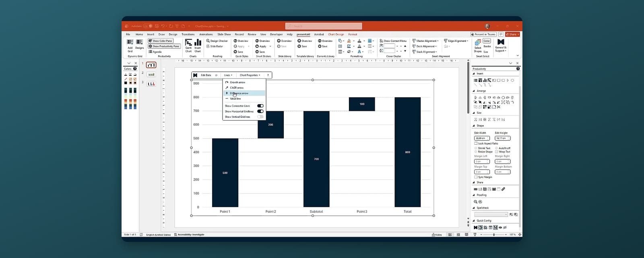Toggle the AutoSave switch

[x=148, y=26]
